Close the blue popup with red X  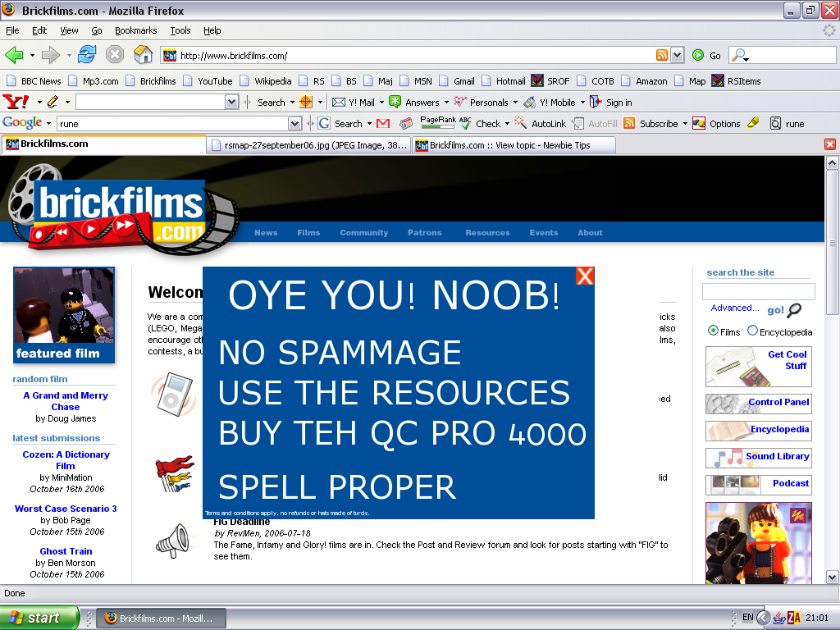[x=584, y=276]
